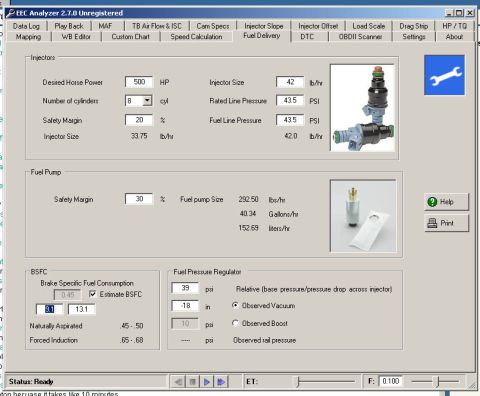The width and height of the screenshot is (480, 396).
Task: Click the blue wrench icon
Action: tap(444, 75)
